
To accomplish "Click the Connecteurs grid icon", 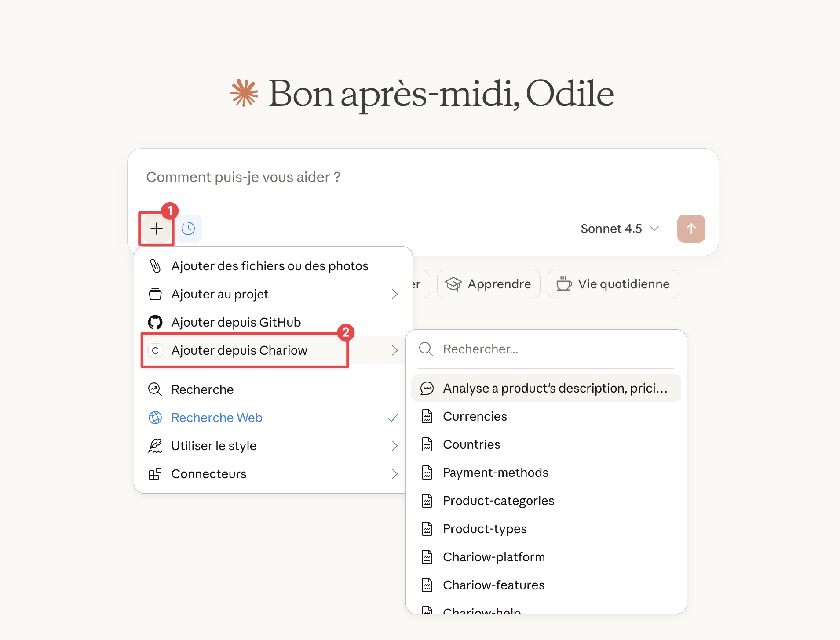I will click(x=155, y=474).
